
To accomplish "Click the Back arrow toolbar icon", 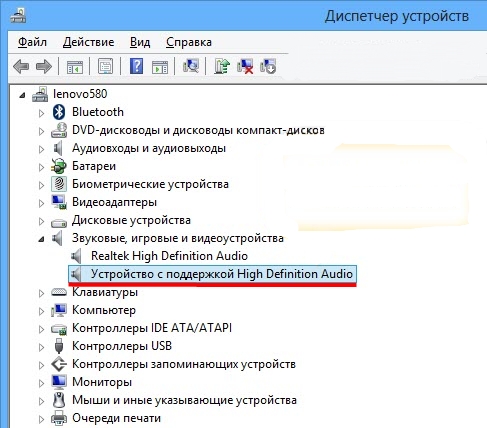I will coord(21,66).
